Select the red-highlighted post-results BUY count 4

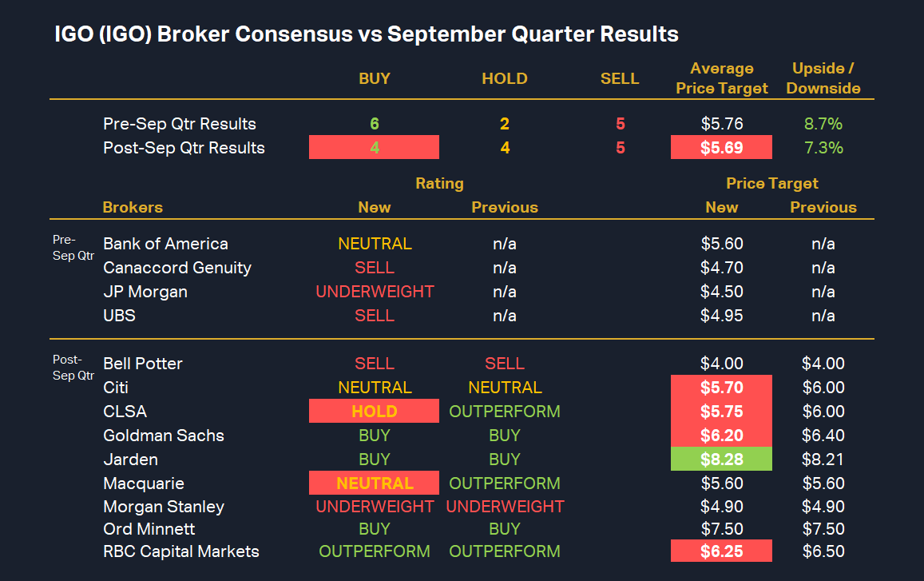point(374,148)
